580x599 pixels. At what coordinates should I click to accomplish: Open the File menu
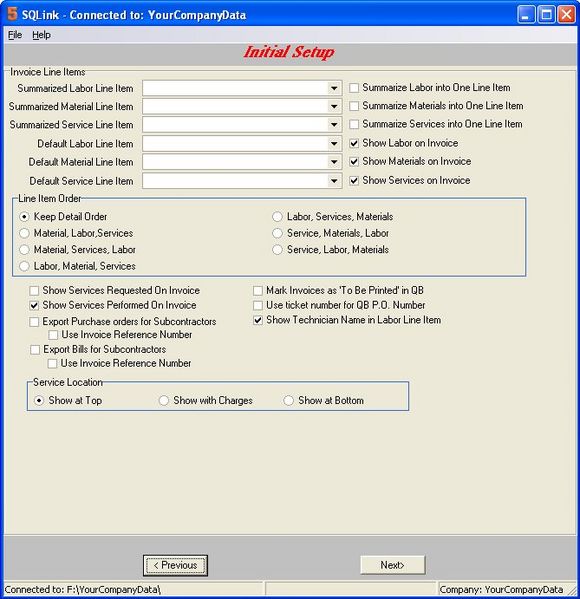[x=15, y=35]
